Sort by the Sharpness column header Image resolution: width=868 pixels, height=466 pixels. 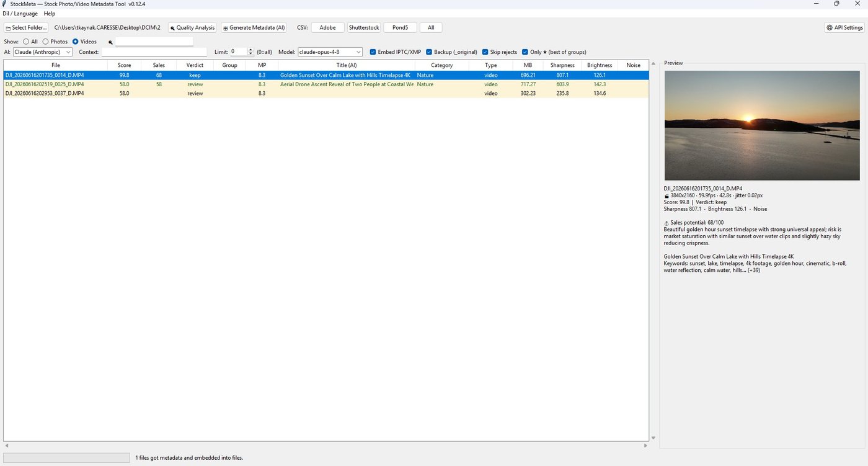pyautogui.click(x=562, y=65)
